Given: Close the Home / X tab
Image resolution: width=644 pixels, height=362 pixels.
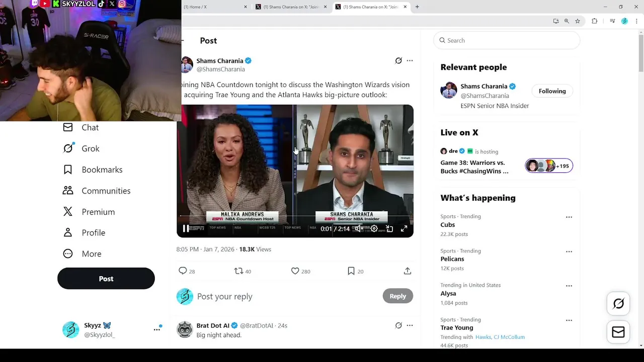Looking at the screenshot, I should 246,7.
